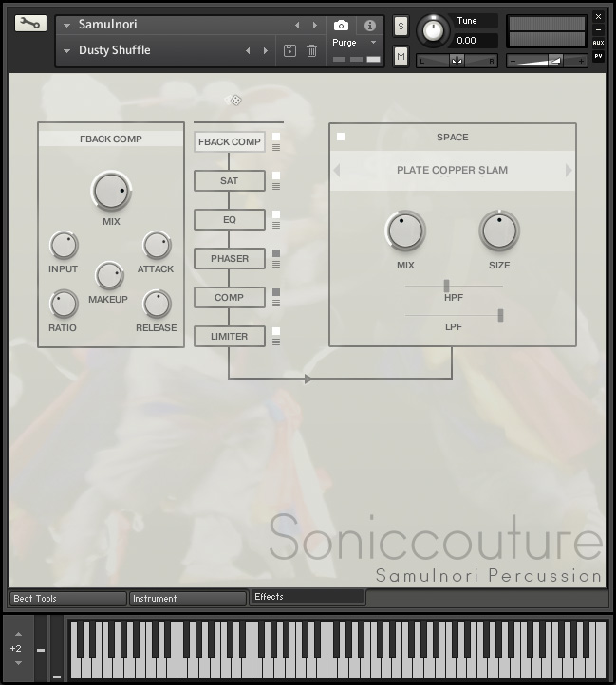Grab the LIMITER reorder handle
The height and width of the screenshot is (685, 616).
click(276, 342)
